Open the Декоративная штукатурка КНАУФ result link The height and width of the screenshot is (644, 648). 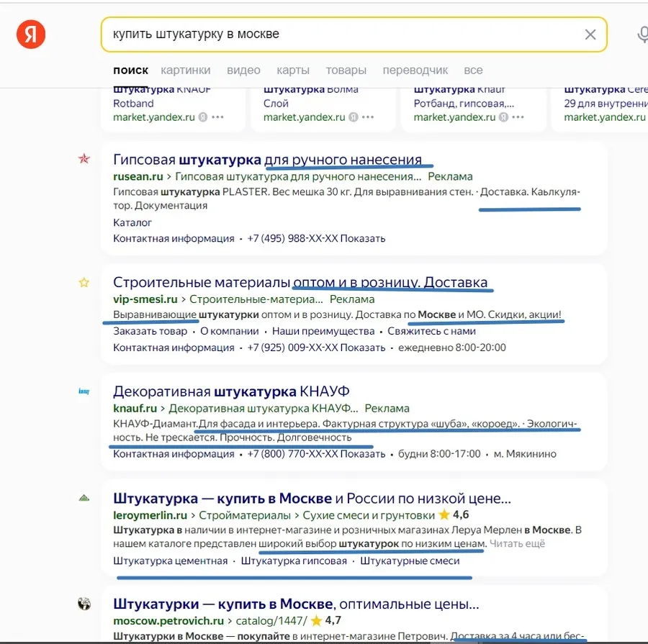(232, 391)
